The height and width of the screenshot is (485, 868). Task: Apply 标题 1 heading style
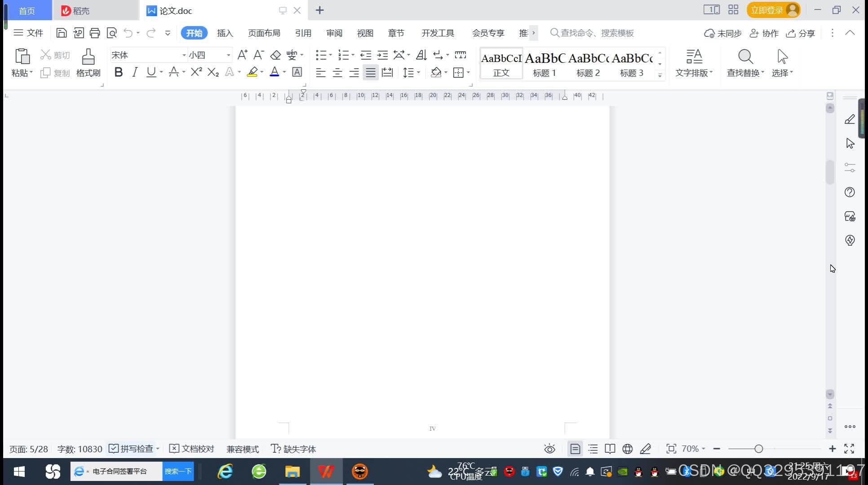(545, 64)
